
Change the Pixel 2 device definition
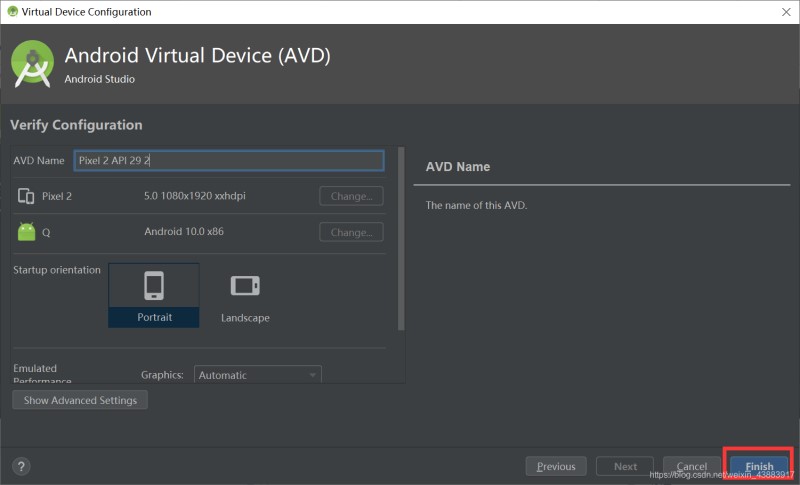coord(351,196)
